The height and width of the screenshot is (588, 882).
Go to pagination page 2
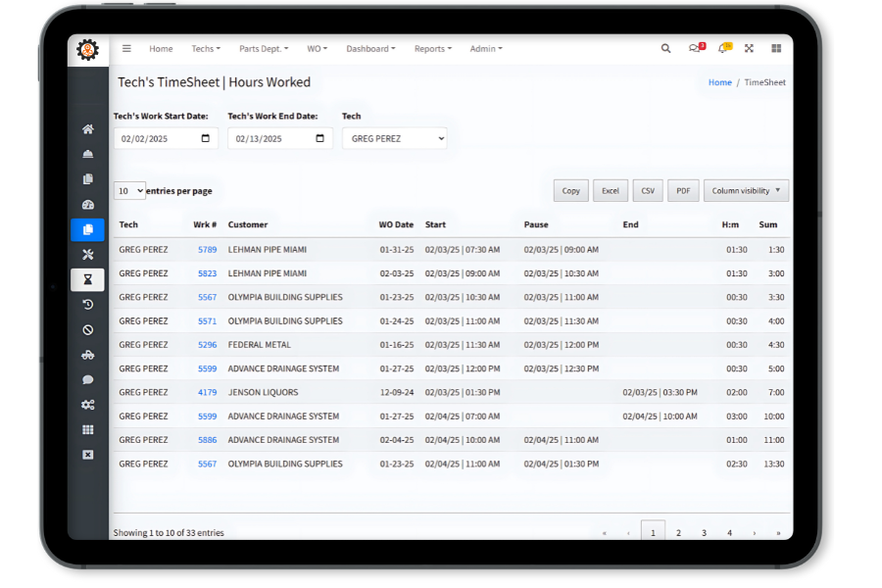click(x=678, y=532)
